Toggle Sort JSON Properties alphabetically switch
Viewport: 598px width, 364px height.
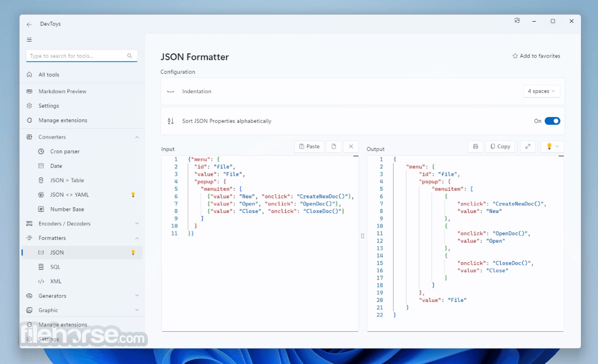[552, 121]
